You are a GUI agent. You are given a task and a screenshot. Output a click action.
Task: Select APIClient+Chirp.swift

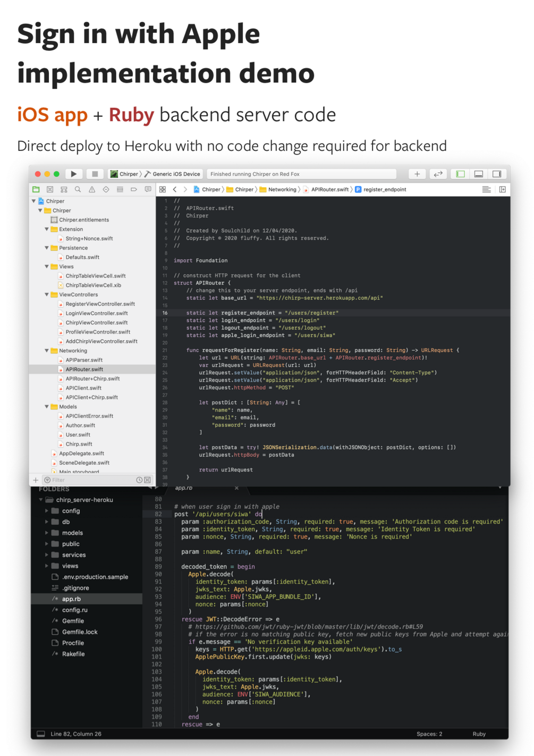(x=88, y=397)
